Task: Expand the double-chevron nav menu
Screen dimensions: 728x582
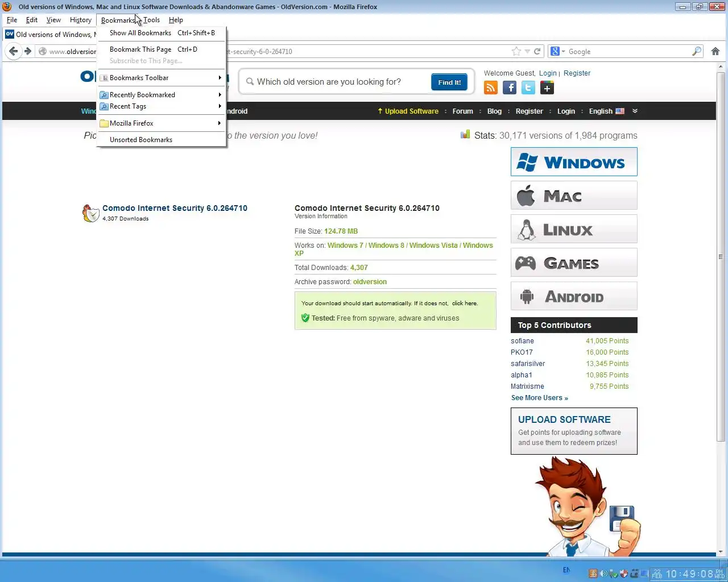Action: [635, 111]
